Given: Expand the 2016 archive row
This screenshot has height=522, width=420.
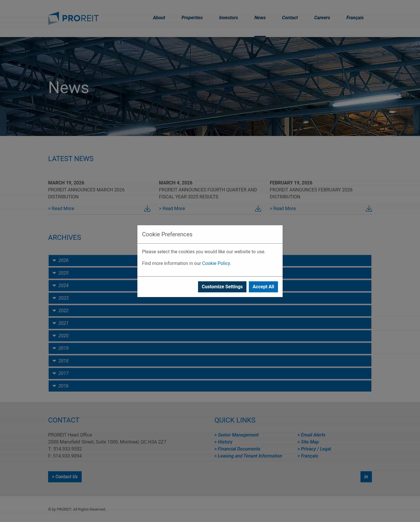Looking at the screenshot, I should click(x=210, y=386).
